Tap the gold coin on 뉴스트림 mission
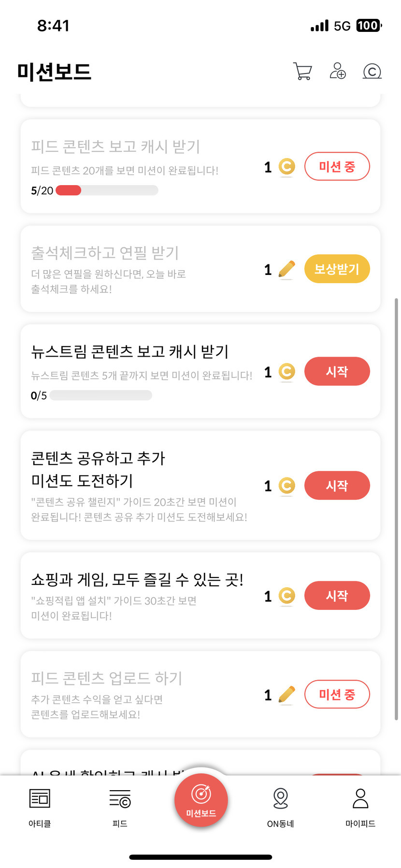401x868 pixels. [287, 372]
